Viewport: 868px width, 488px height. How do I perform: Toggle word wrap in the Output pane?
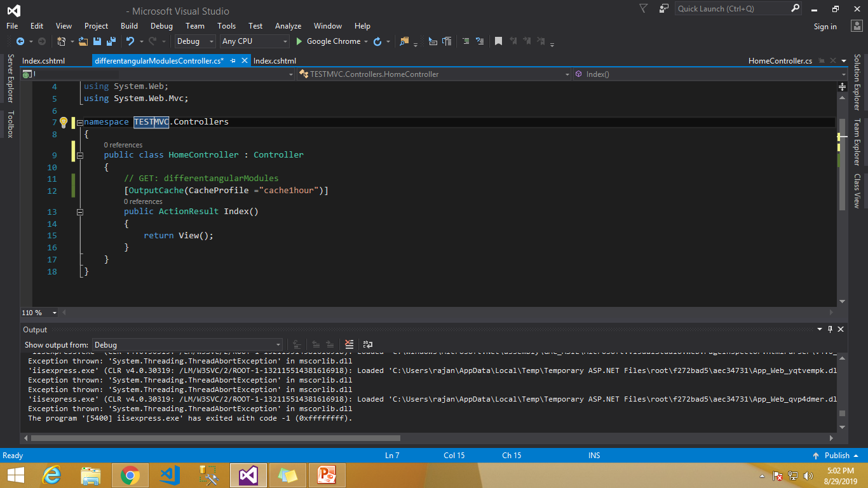coord(367,344)
